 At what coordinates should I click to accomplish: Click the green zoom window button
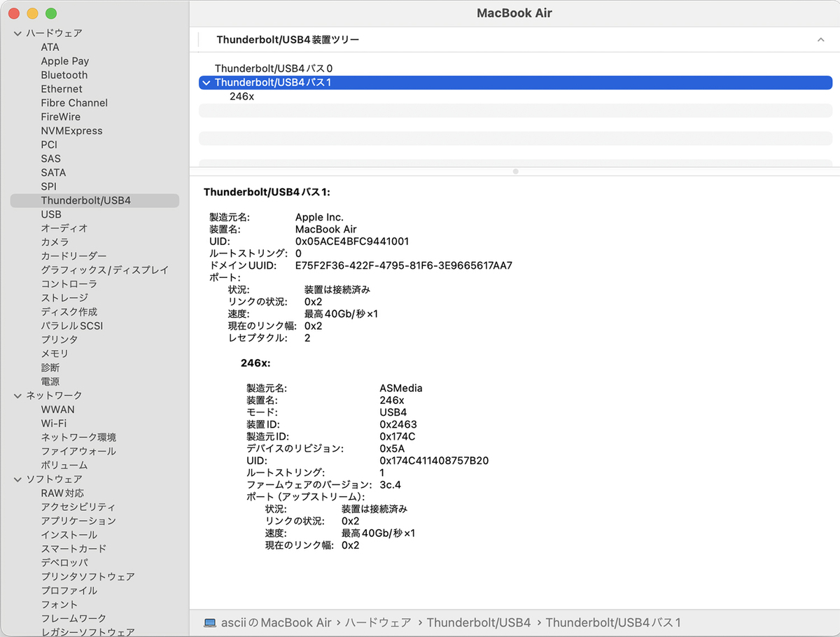coord(50,13)
